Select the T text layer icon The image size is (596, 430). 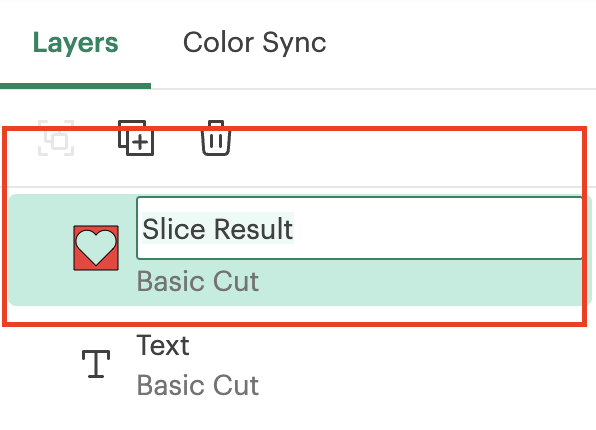[96, 364]
